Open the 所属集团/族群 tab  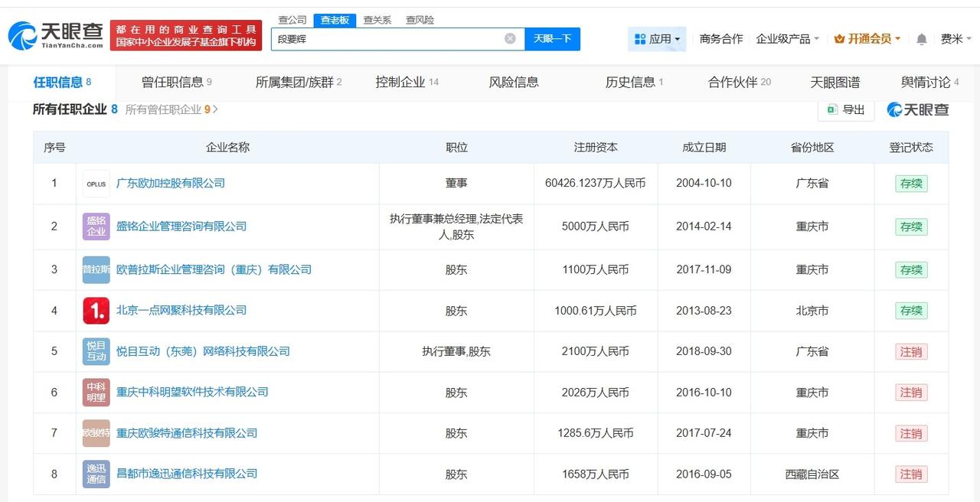click(x=299, y=83)
